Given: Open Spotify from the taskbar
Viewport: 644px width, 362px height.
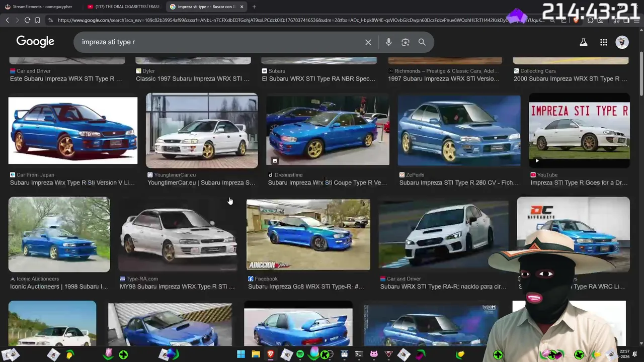Looking at the screenshot, I should pos(300,354).
